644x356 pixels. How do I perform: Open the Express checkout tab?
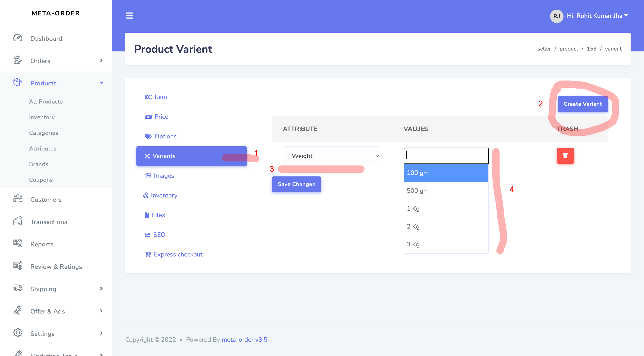178,254
